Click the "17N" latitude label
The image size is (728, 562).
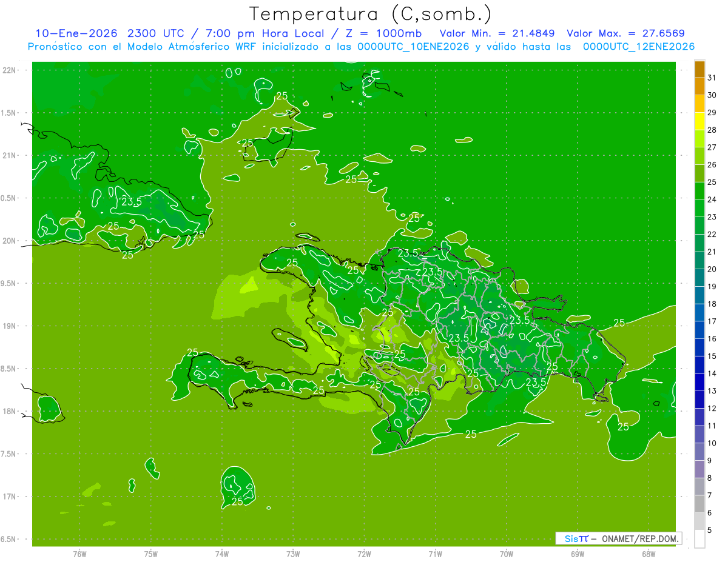coord(10,497)
